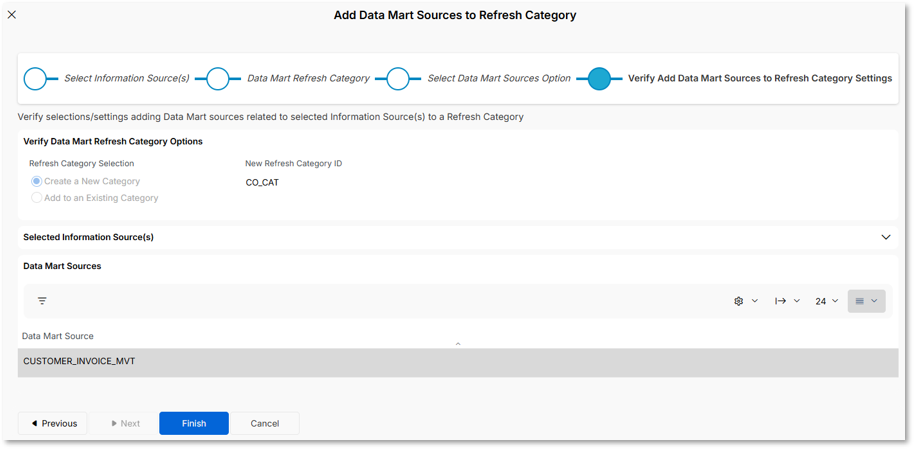The image size is (914, 449).
Task: Select the Add to an Existing Category radio button
Action: click(x=37, y=198)
